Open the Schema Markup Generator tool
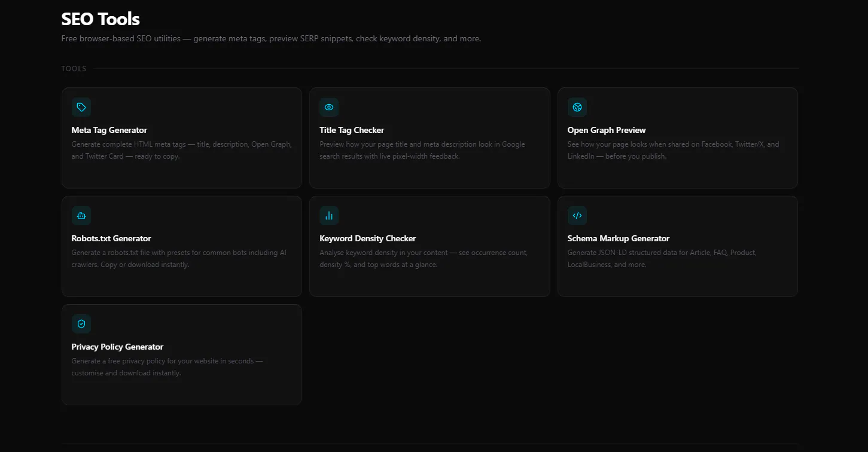Screen dimensions: 868x452 tap(678, 246)
